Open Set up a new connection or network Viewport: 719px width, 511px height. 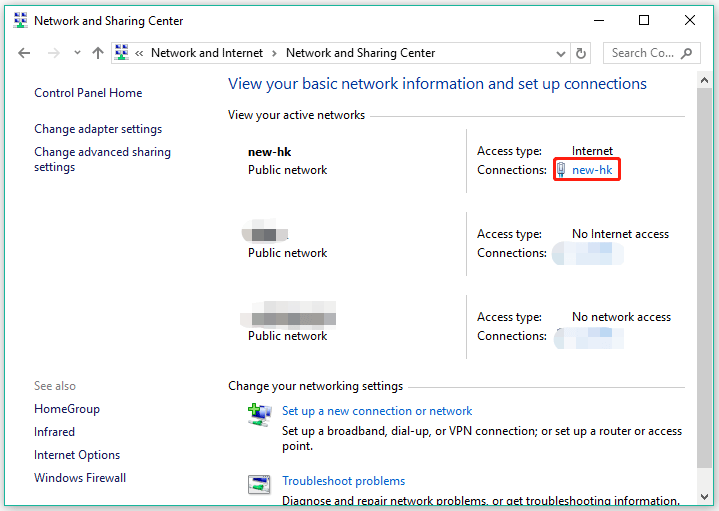coord(377,411)
